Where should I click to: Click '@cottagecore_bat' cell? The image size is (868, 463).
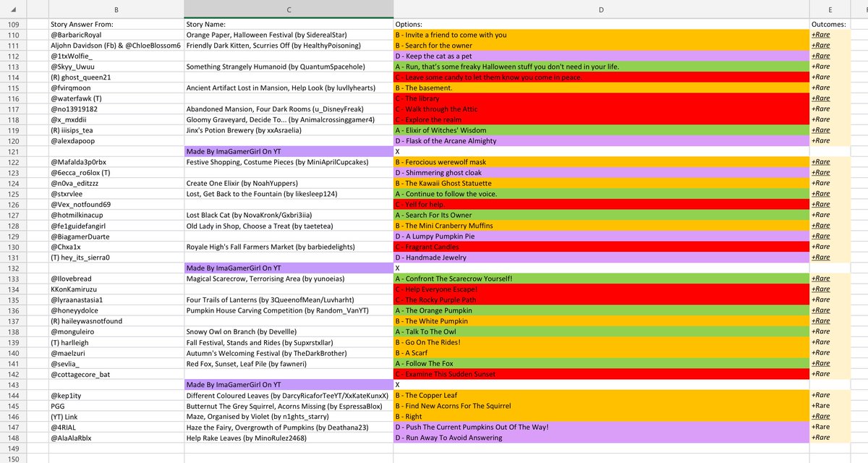click(116, 374)
